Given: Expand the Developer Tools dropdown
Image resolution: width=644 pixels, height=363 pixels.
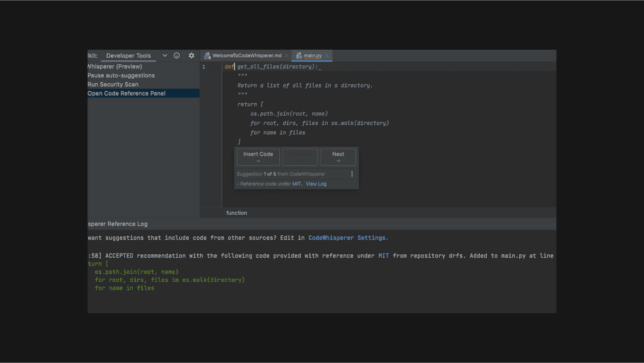Looking at the screenshot, I should 165,55.
